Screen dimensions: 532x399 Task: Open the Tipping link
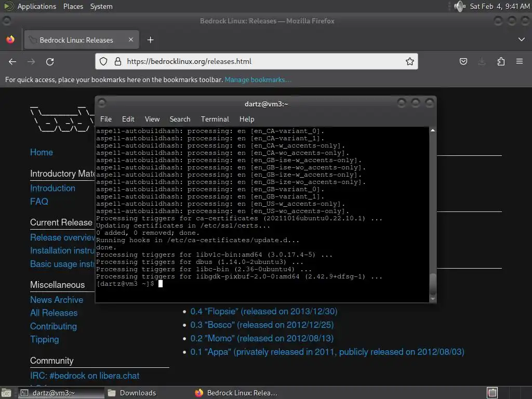click(x=45, y=340)
